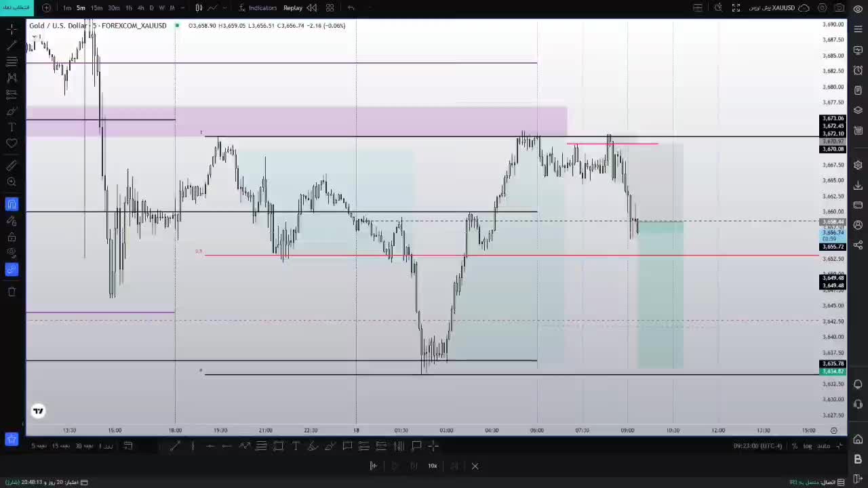Screen dimensions: 868x488
Task: Click the zoom in magnifier tool
Action: coord(12,182)
